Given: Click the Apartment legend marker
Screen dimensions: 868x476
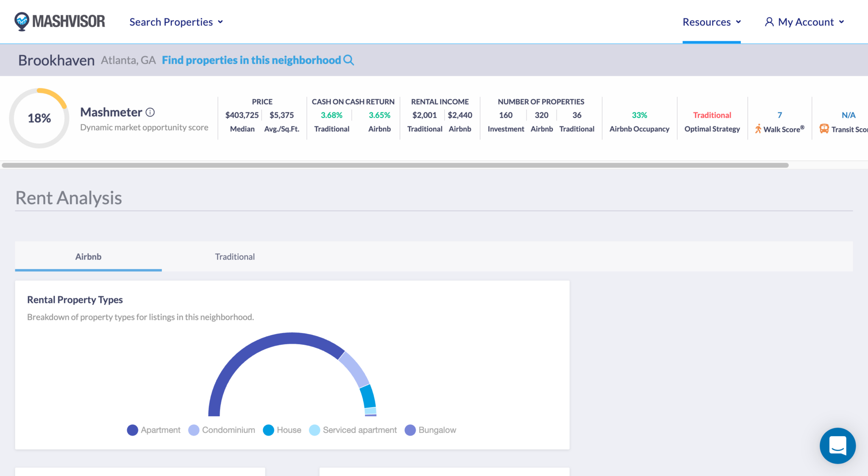Looking at the screenshot, I should click(x=132, y=430).
